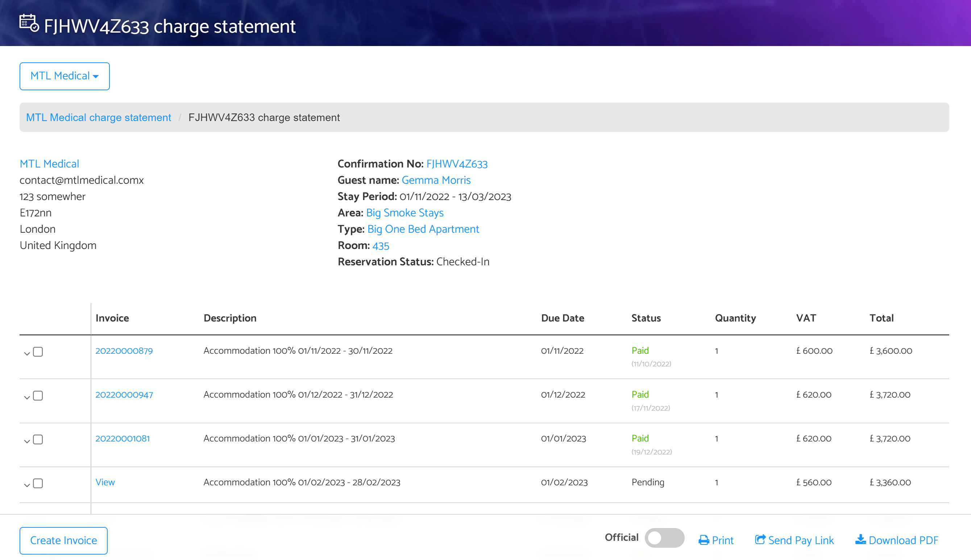971x560 pixels.
Task: Click the Quantity column header
Action: (735, 318)
